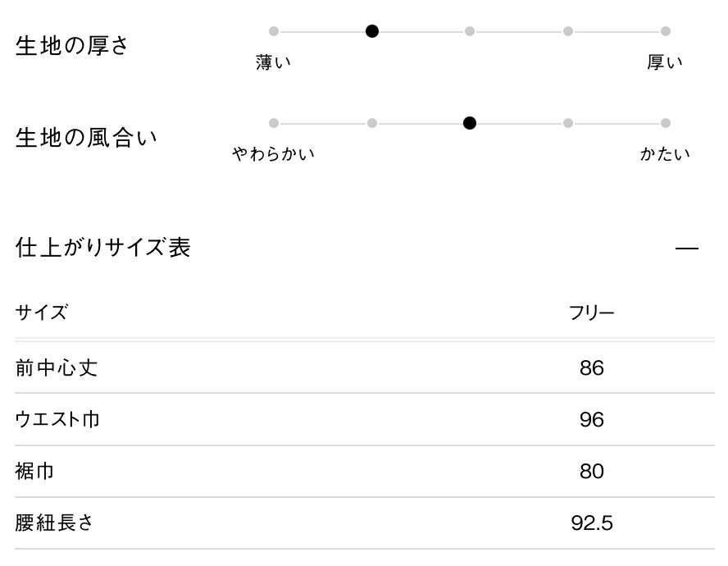Click the 腰紐長さ value 92.5
The height and width of the screenshot is (566, 728).
pos(591,523)
